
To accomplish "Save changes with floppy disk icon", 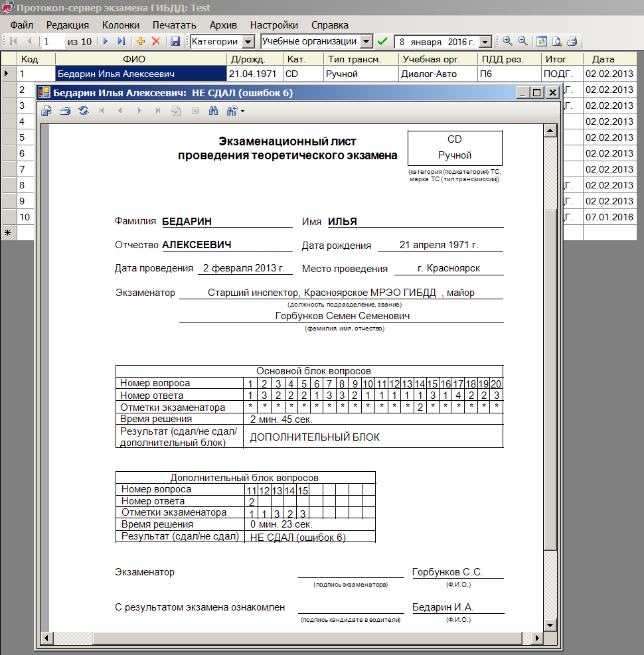I will point(175,41).
